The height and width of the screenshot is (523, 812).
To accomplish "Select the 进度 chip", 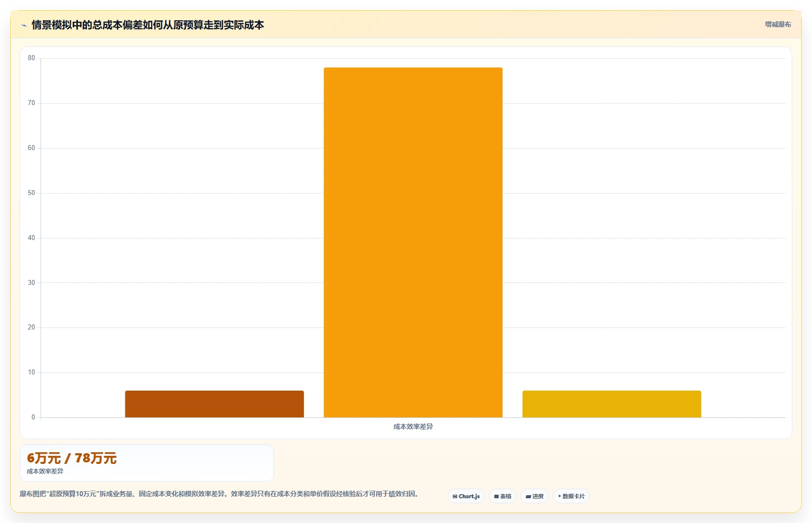I will coord(534,496).
